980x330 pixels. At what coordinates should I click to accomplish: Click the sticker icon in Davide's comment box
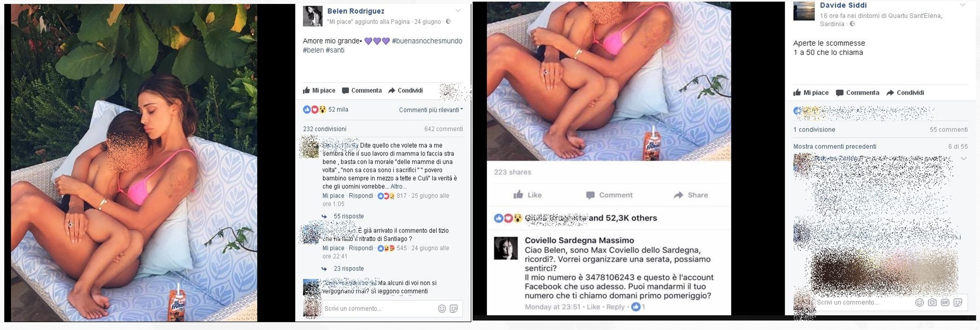pos(958,303)
